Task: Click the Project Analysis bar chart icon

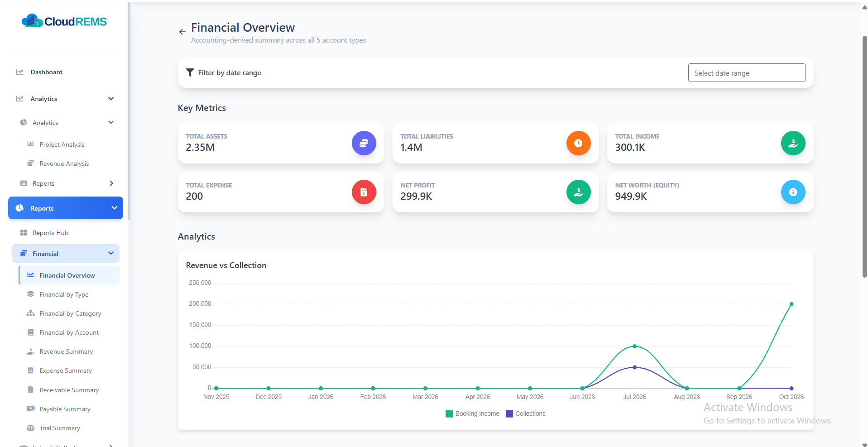Action: [x=30, y=144]
